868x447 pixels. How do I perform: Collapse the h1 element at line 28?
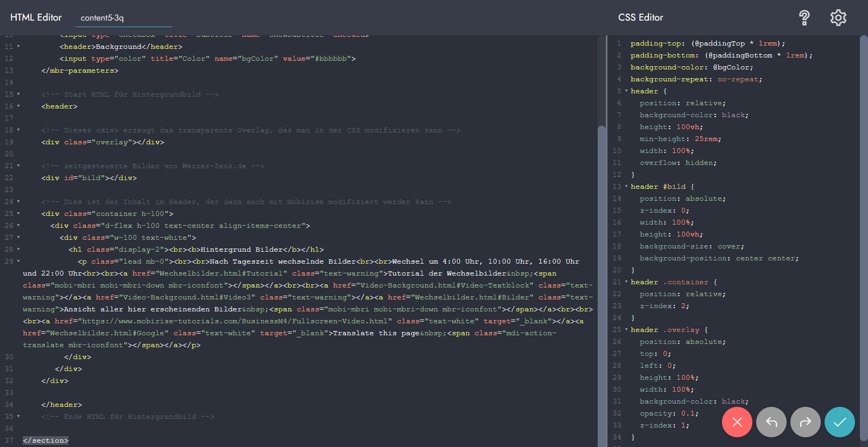pyautogui.click(x=18, y=250)
